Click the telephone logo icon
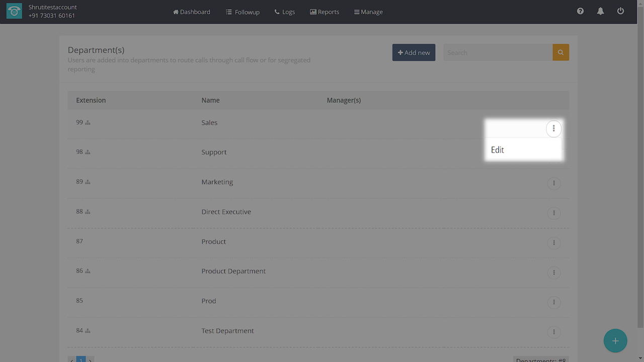This screenshot has width=644, height=362. (x=14, y=12)
